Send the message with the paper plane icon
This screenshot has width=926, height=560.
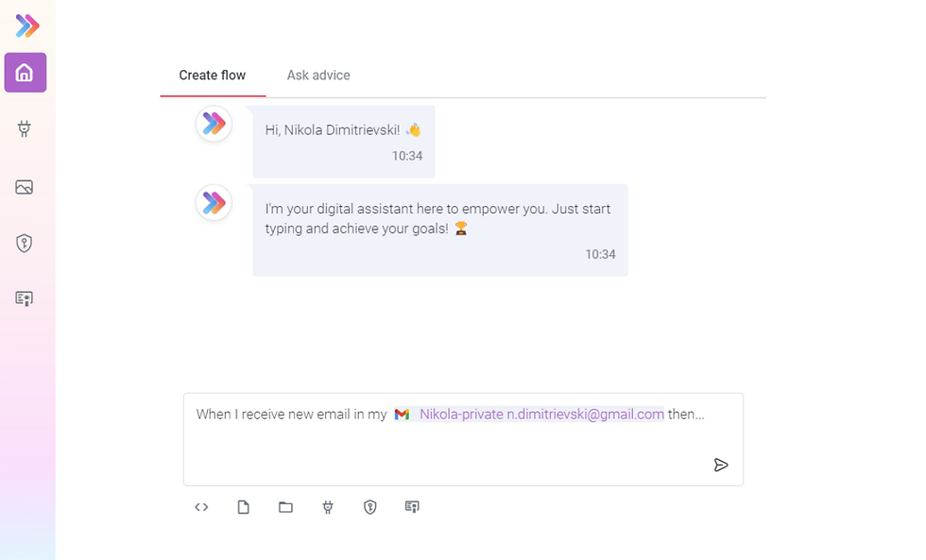click(721, 465)
